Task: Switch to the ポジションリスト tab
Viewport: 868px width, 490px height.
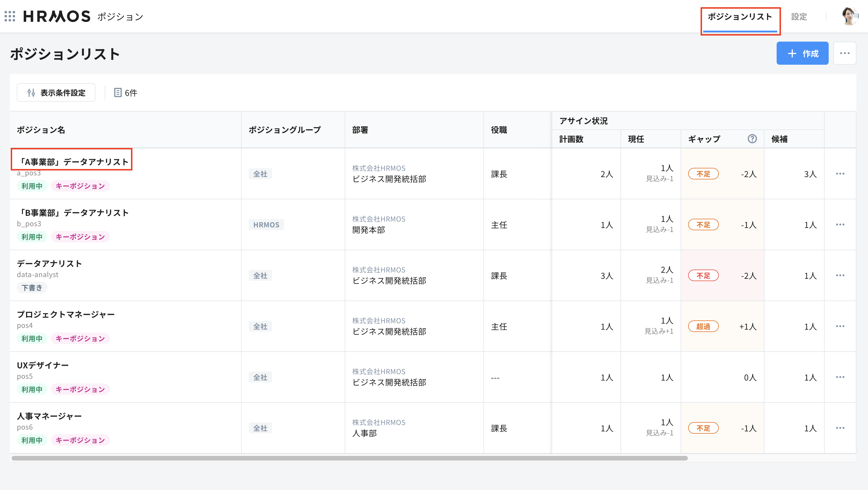Action: pos(740,16)
